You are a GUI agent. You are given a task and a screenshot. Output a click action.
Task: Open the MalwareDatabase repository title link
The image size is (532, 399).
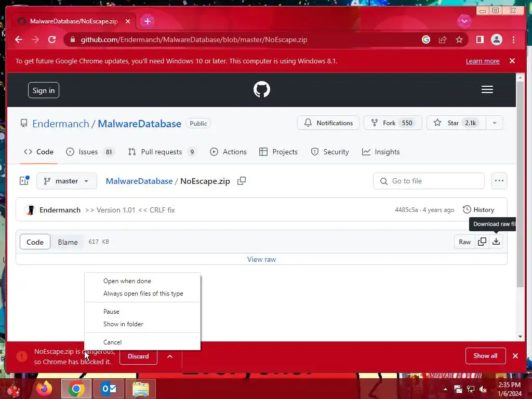(x=139, y=124)
